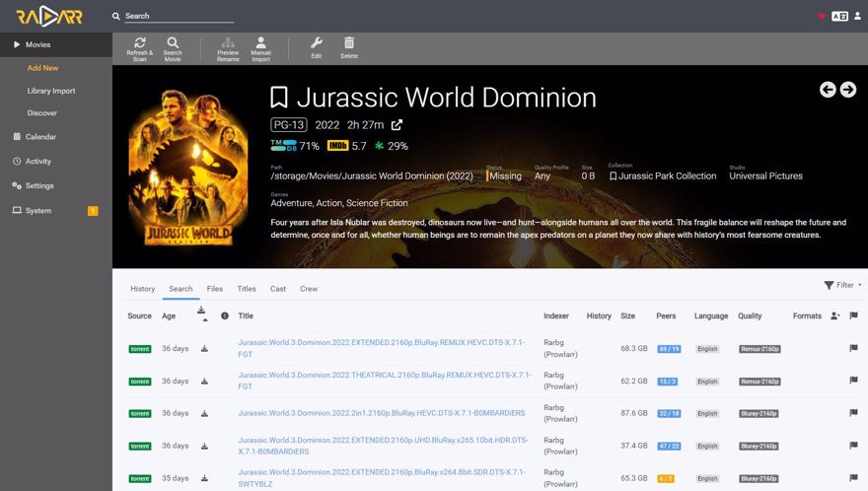Open the language selector icon in header
The height and width of the screenshot is (491, 868).
[x=839, y=16]
